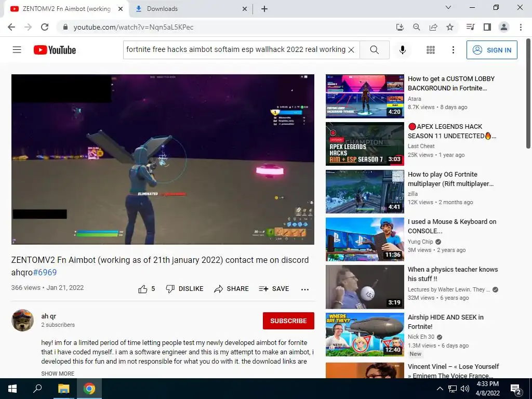This screenshot has height=399, width=532.
Task: Run the search with the magnifier button
Action: click(375, 50)
